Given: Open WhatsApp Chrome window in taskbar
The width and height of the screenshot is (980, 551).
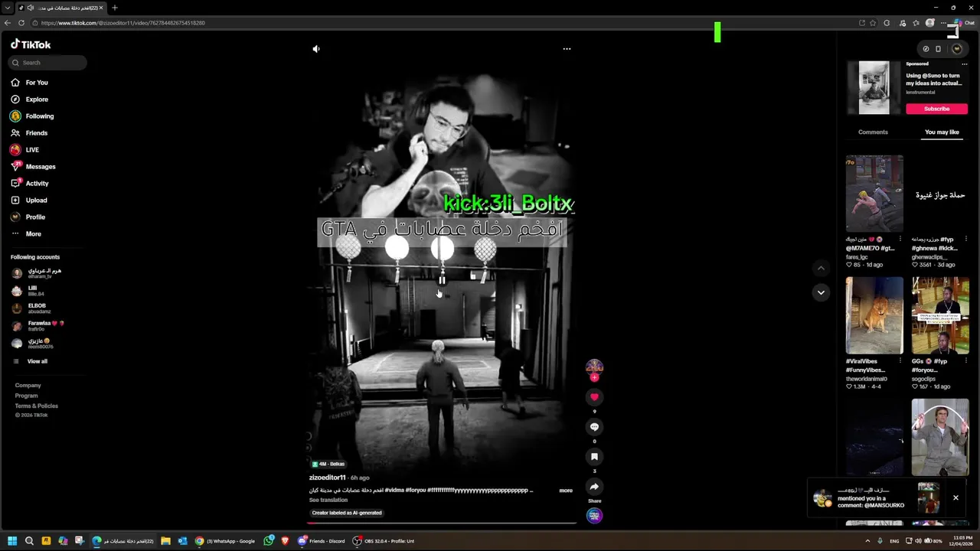Looking at the screenshot, I should tap(226, 541).
